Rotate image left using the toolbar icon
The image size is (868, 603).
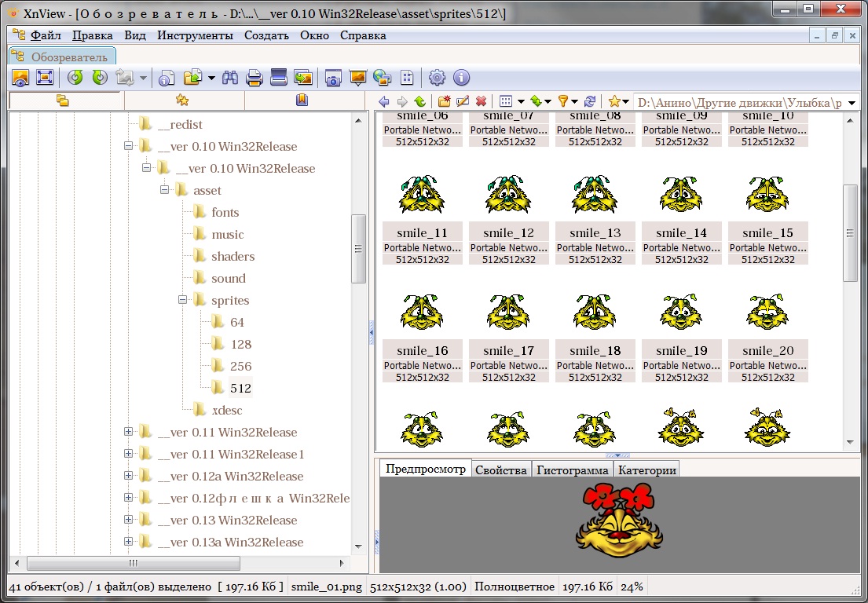pos(75,78)
